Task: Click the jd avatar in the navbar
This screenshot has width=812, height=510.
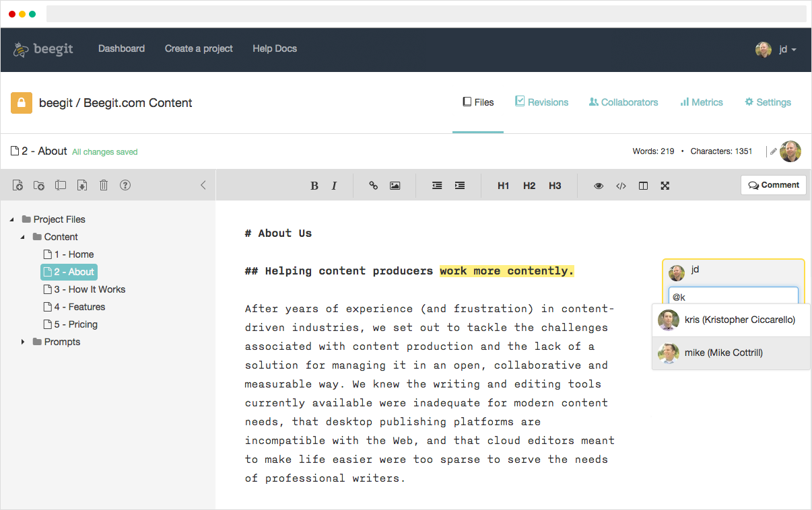Action: (764, 49)
